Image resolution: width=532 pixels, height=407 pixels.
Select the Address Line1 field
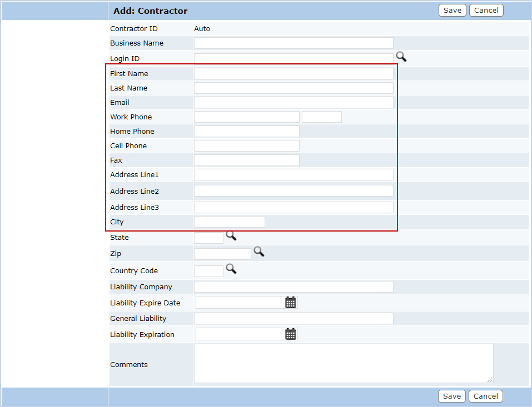(x=294, y=175)
